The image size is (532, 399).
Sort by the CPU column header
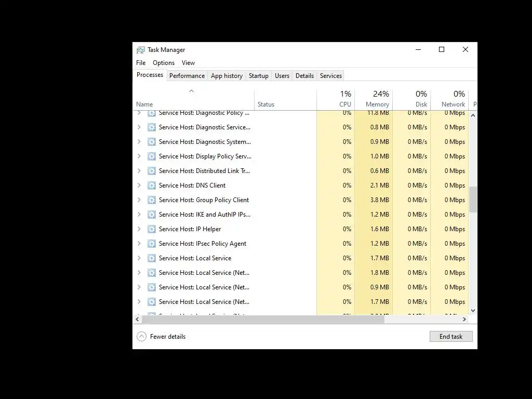tap(336, 99)
